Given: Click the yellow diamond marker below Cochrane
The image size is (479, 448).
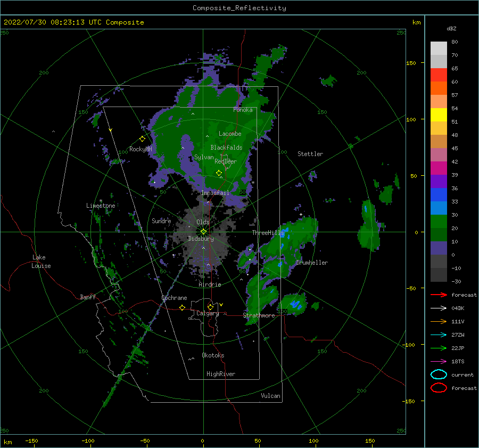Looking at the screenshot, I should tap(182, 307).
